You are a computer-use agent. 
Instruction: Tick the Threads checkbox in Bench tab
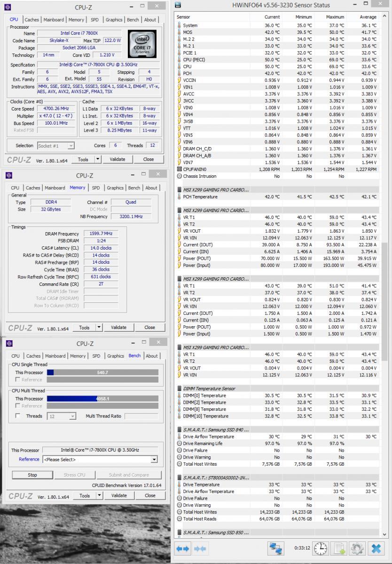pyautogui.click(x=18, y=416)
